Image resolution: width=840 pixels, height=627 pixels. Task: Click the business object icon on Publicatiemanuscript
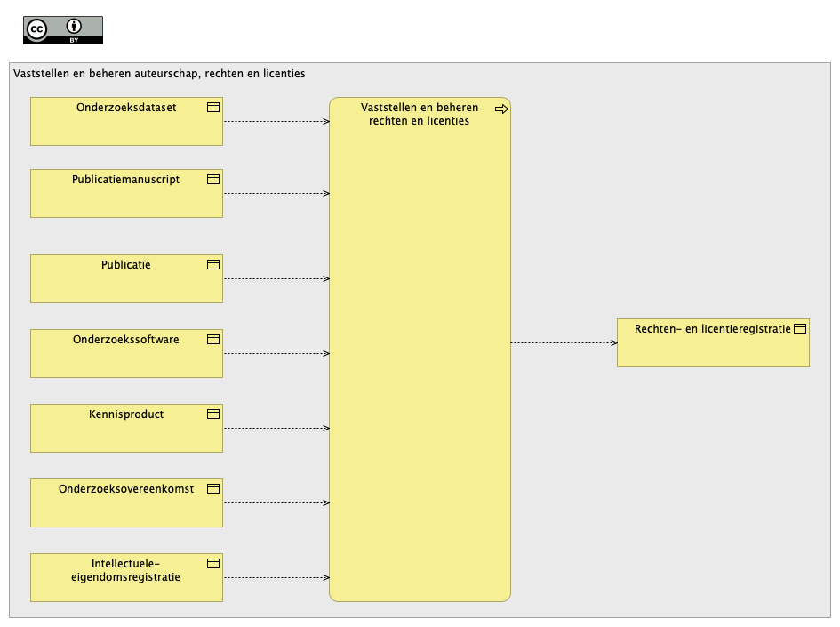[213, 179]
